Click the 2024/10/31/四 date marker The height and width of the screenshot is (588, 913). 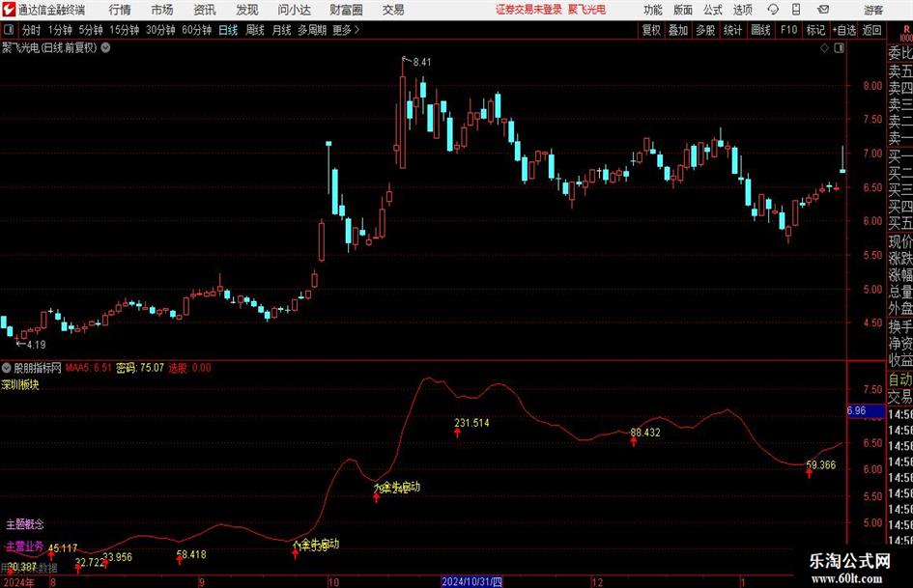471,582
